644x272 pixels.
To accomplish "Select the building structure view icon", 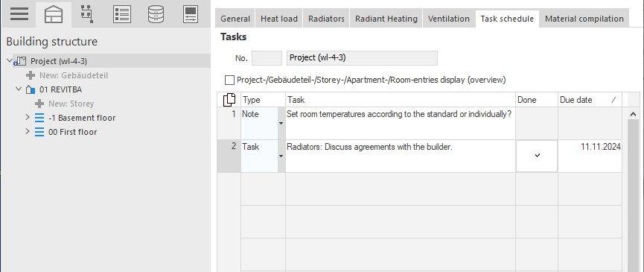I will tap(54, 14).
